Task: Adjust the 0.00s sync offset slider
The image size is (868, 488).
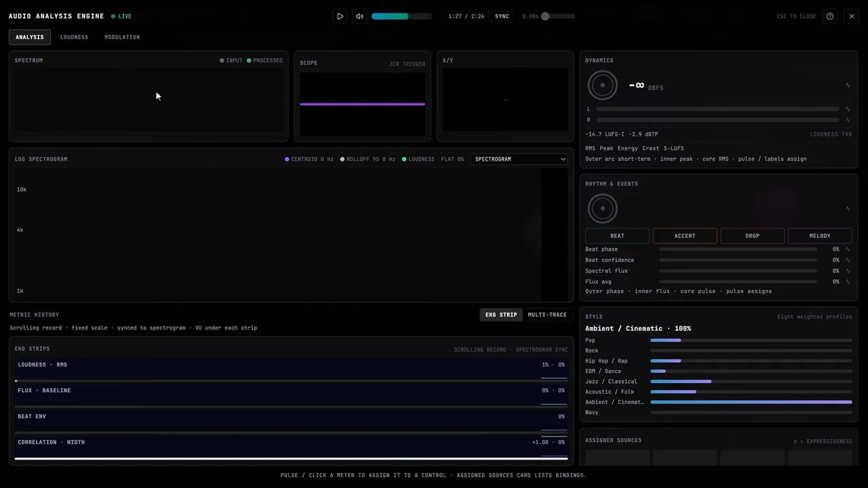Action: 558,16
